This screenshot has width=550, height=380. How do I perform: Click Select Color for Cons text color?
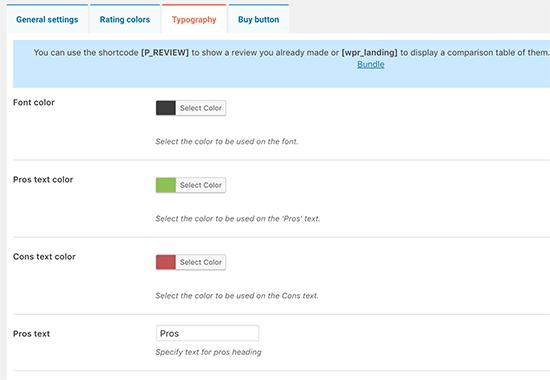point(201,262)
